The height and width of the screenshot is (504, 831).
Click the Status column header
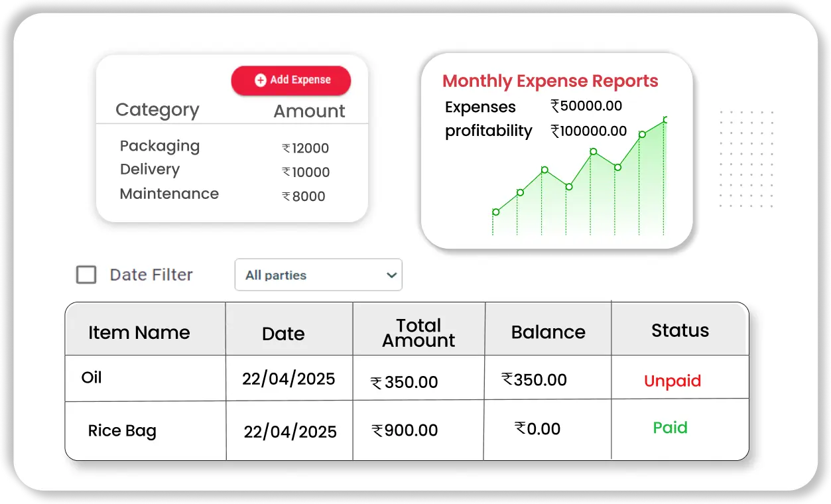[x=680, y=330]
